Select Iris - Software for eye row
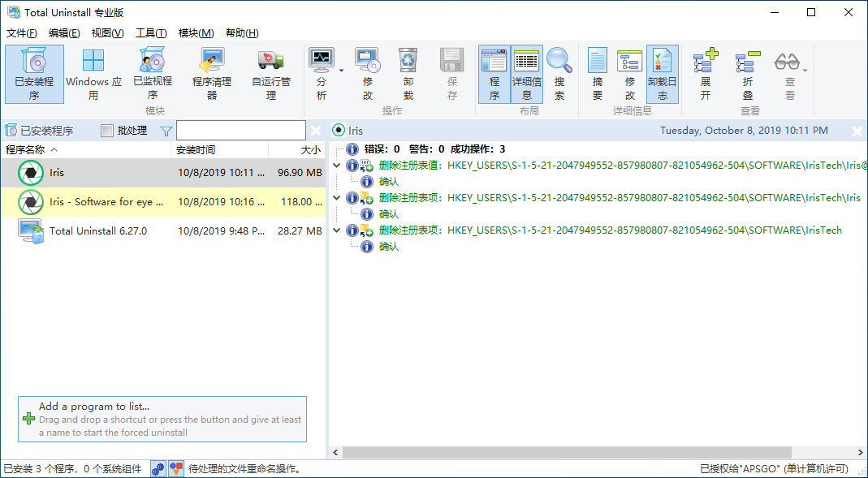This screenshot has width=868, height=478. pyautogui.click(x=162, y=202)
